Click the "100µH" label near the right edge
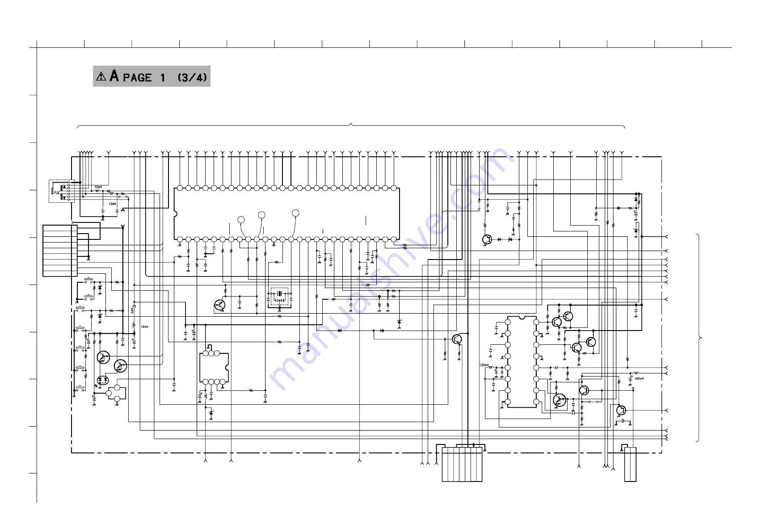 click(639, 379)
